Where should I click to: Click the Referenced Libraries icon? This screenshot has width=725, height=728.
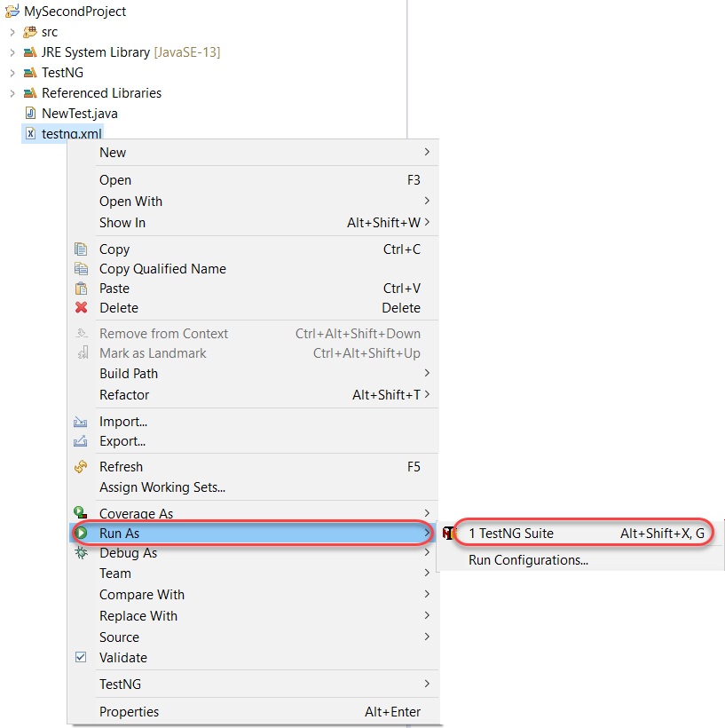click(30, 93)
